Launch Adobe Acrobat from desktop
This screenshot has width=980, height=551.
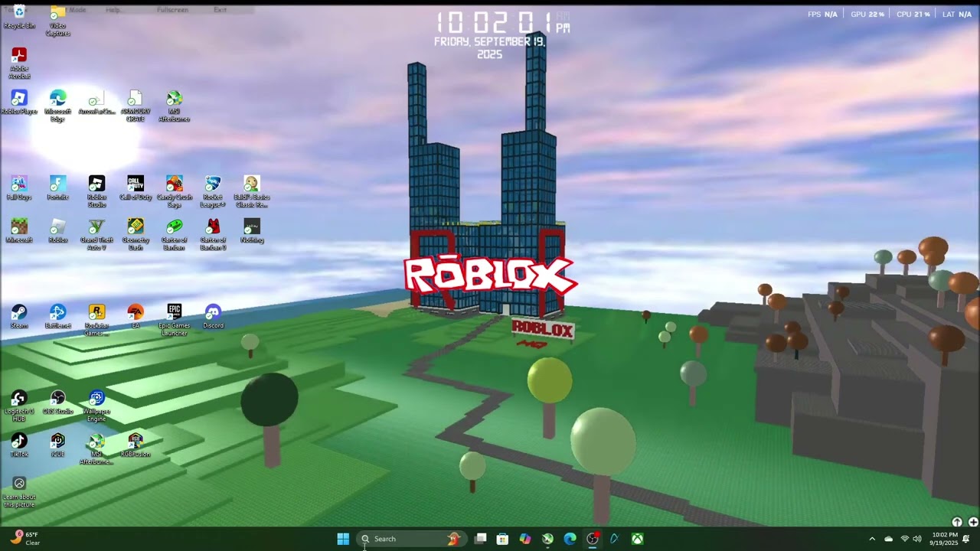click(19, 63)
